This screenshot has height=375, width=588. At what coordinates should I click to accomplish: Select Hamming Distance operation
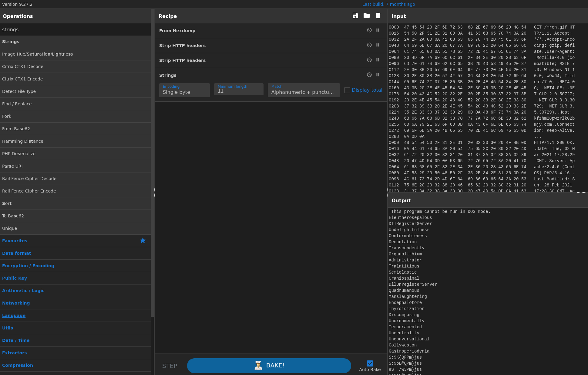tap(75, 141)
